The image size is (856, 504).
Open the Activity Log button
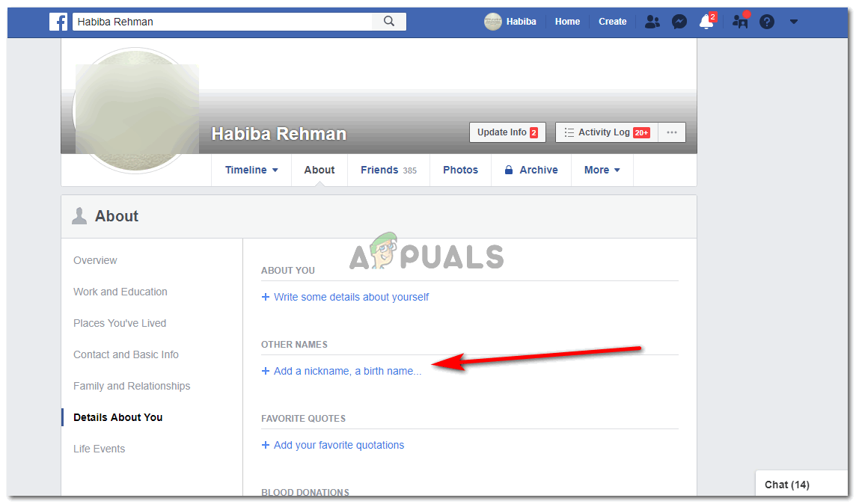click(607, 132)
